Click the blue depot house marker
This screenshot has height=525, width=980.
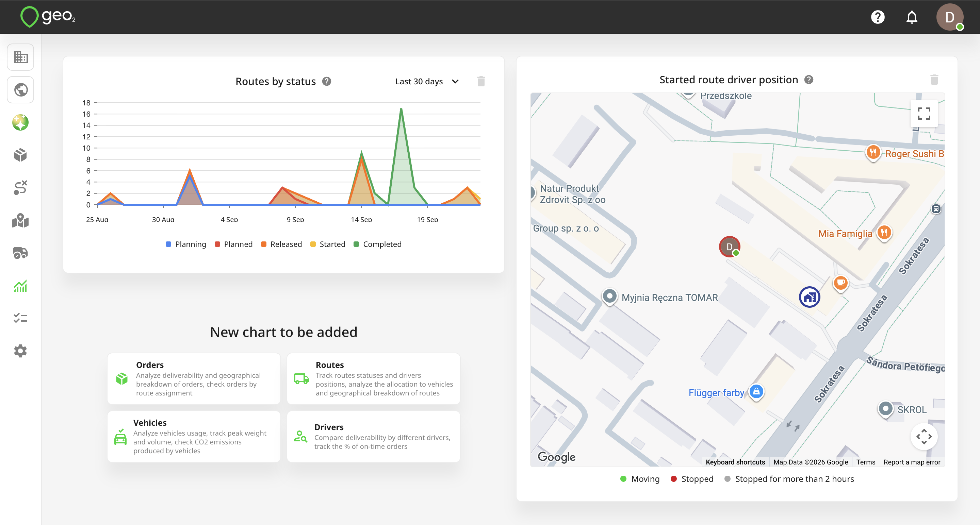pyautogui.click(x=809, y=297)
